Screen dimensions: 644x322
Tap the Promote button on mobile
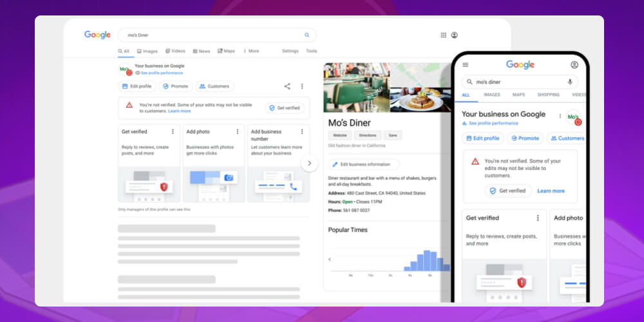[x=526, y=138]
